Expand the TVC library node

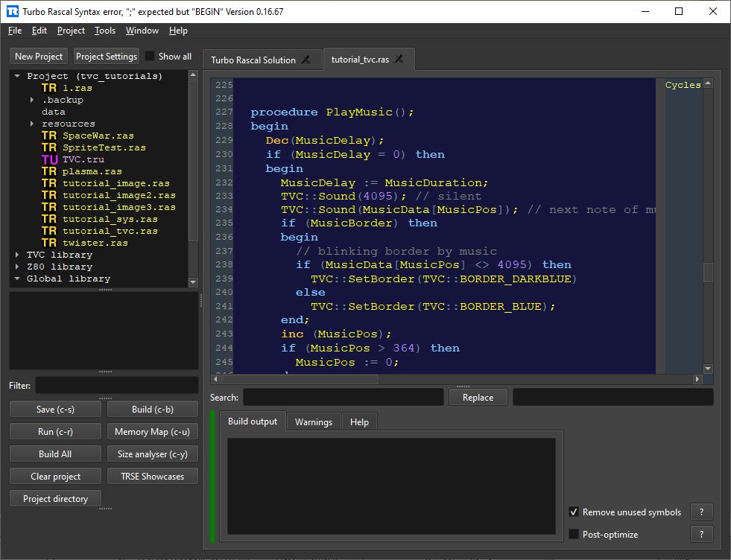coord(17,255)
